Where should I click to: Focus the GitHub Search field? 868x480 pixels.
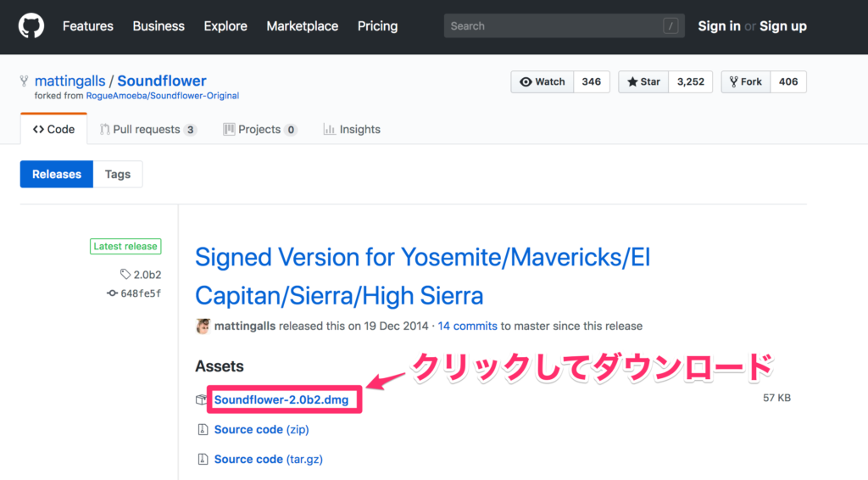(564, 26)
